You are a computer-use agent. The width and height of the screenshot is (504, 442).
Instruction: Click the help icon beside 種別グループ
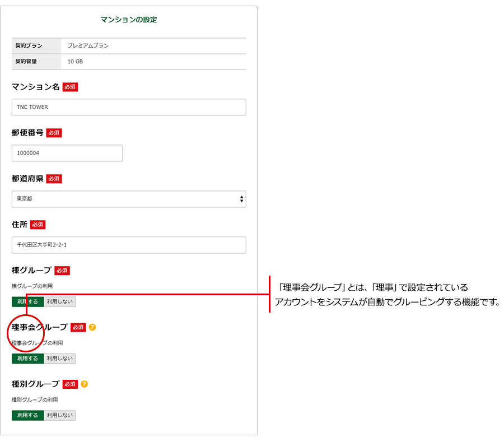(85, 384)
